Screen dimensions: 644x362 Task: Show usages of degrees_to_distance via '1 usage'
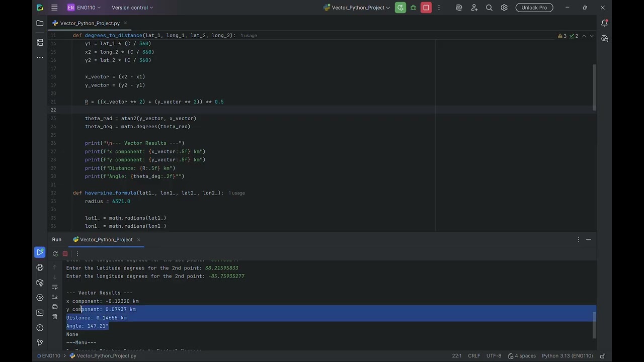[249, 36]
